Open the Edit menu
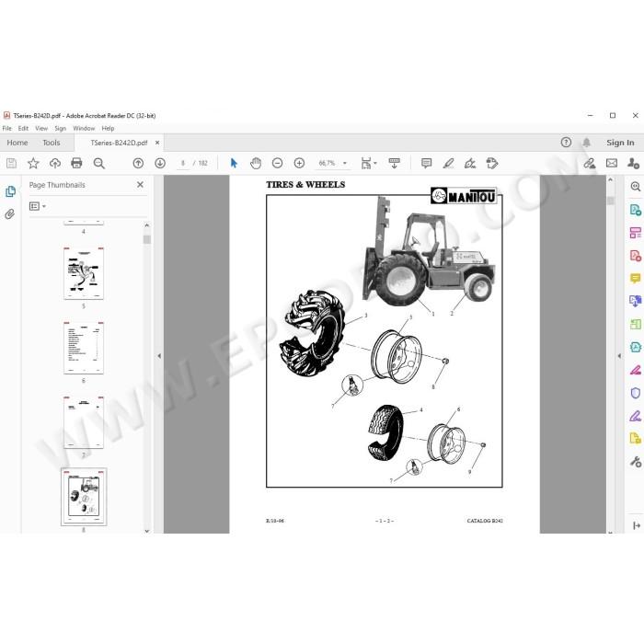Viewport: 644px width, 644px height. 23,128
